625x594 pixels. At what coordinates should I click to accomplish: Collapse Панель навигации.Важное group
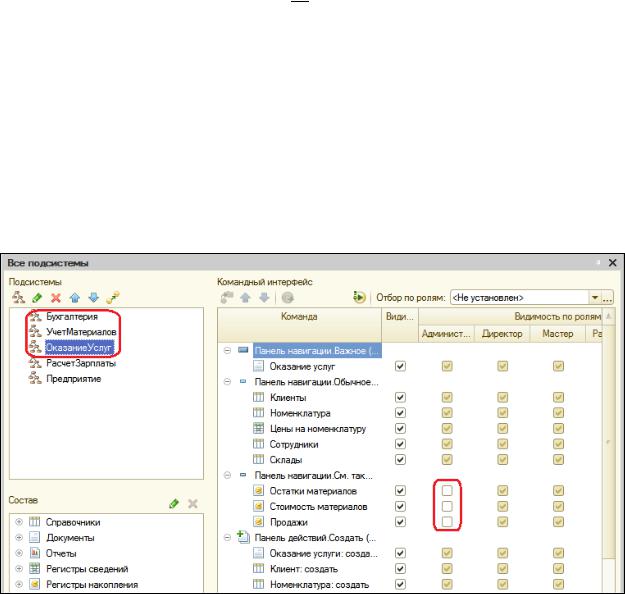point(227,350)
